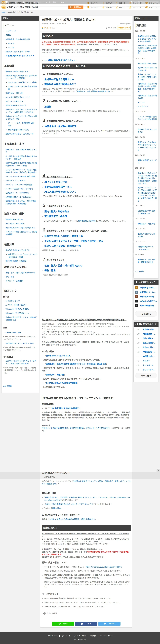Click ここを編集 at bottom of left sidebar
160x644 pixels.
pyautogui.click(x=7, y=386)
